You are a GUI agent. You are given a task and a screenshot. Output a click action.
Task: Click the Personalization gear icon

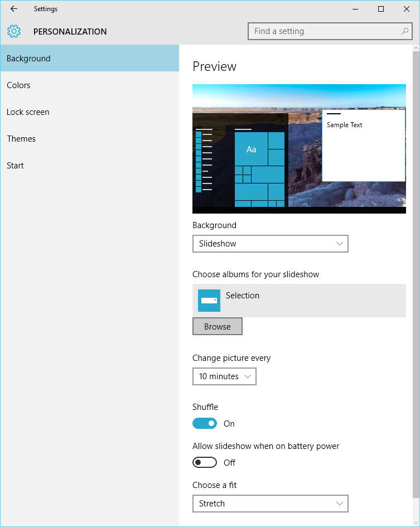pyautogui.click(x=14, y=32)
